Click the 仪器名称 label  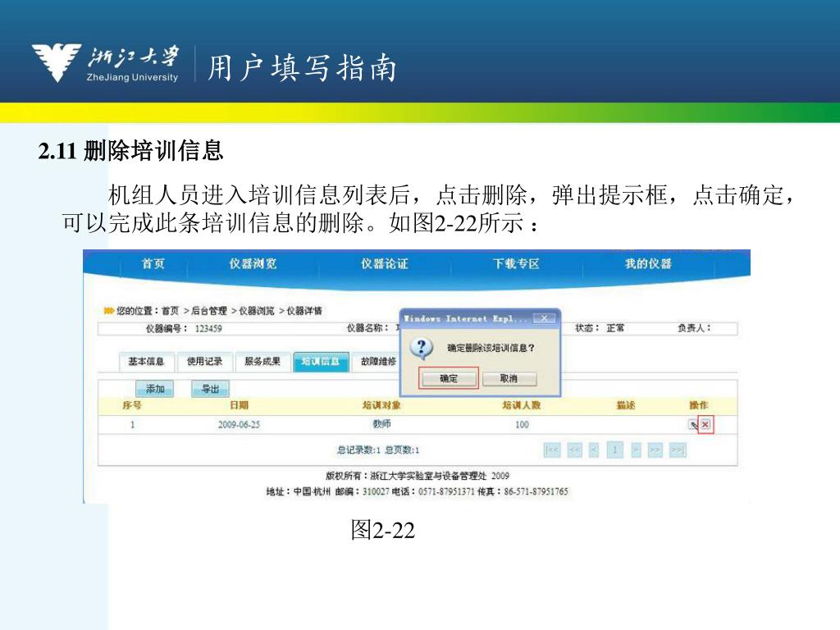click(x=367, y=328)
